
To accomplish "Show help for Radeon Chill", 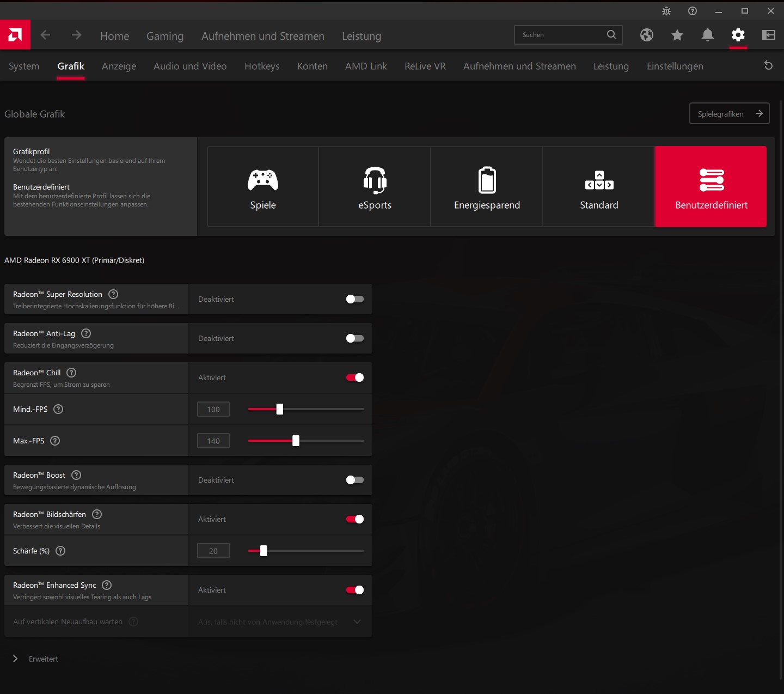I will [x=71, y=373].
